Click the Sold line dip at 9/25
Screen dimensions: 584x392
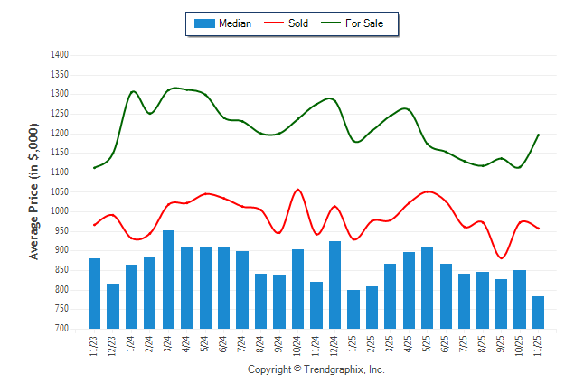coord(502,258)
